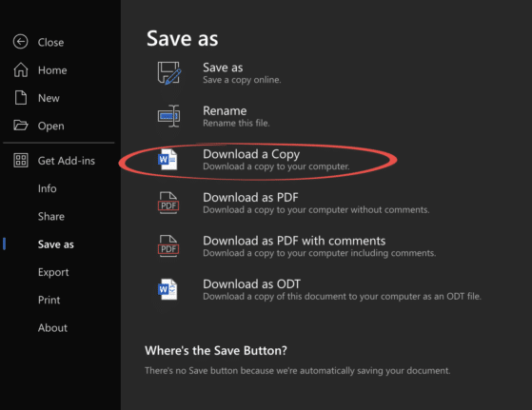Open the Export page
Image resolution: width=532 pixels, height=410 pixels.
tap(53, 272)
